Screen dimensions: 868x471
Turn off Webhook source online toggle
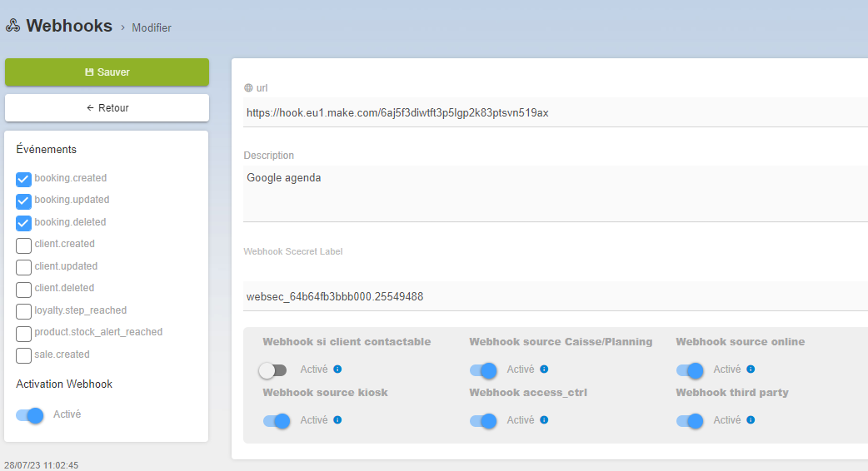[x=690, y=370]
